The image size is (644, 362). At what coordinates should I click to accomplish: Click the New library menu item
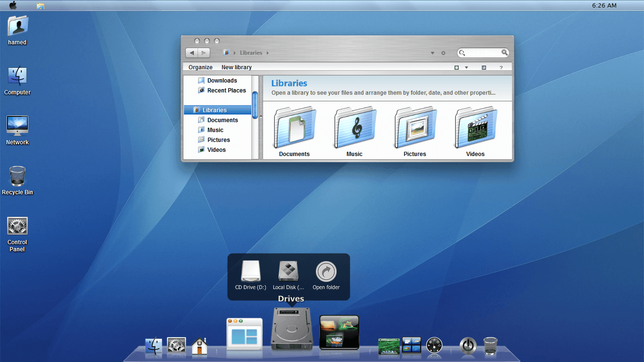coord(236,67)
